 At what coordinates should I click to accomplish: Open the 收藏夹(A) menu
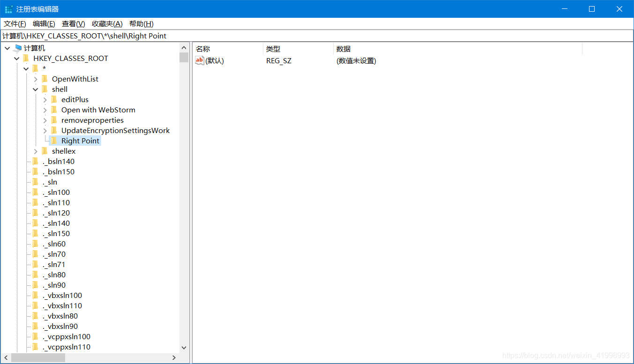point(107,24)
